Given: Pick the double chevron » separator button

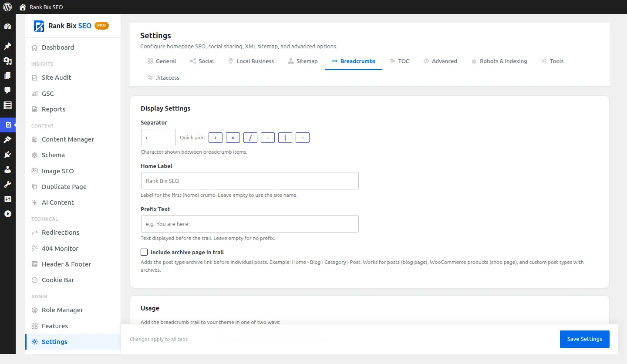Looking at the screenshot, I should click(233, 138).
